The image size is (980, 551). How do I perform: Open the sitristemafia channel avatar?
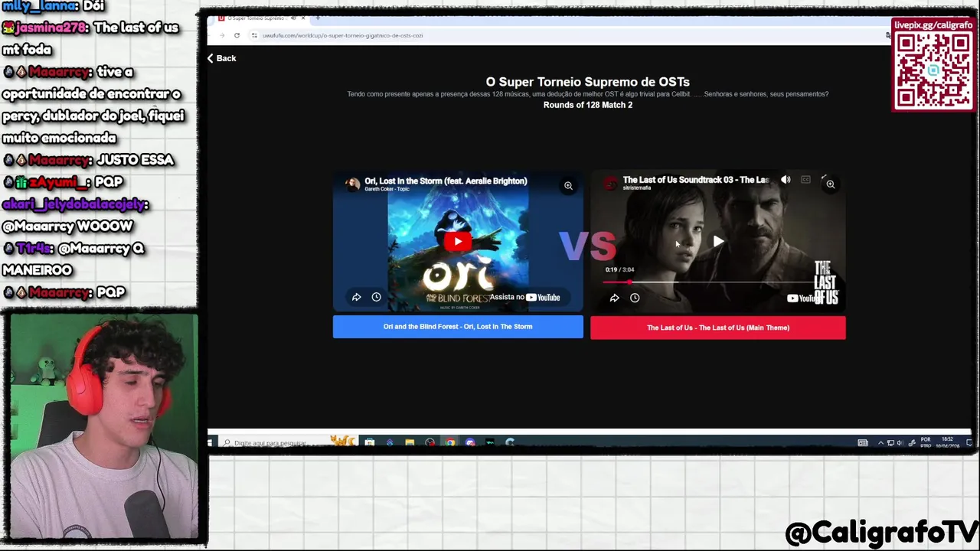pos(610,183)
